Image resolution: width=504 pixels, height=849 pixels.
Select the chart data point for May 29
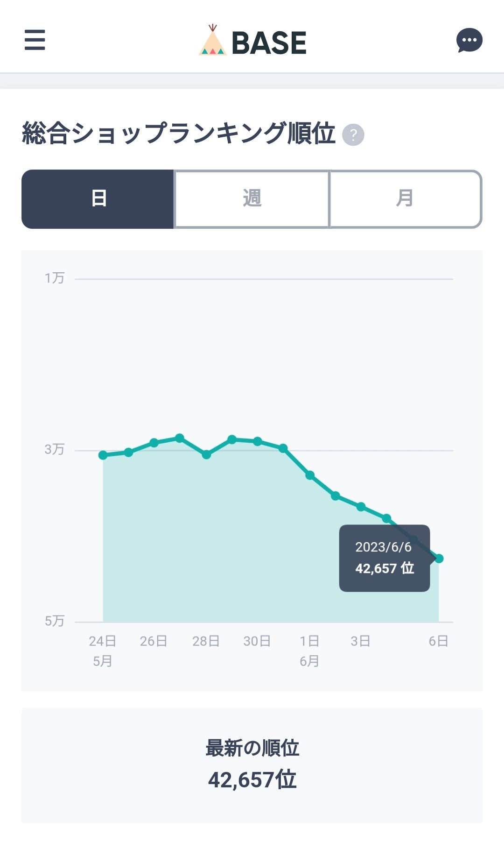coord(232,439)
